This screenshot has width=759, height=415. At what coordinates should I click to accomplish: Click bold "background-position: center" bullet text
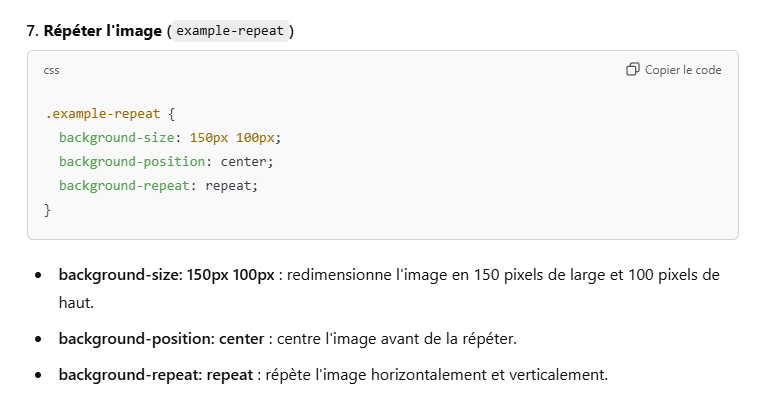[161, 339]
